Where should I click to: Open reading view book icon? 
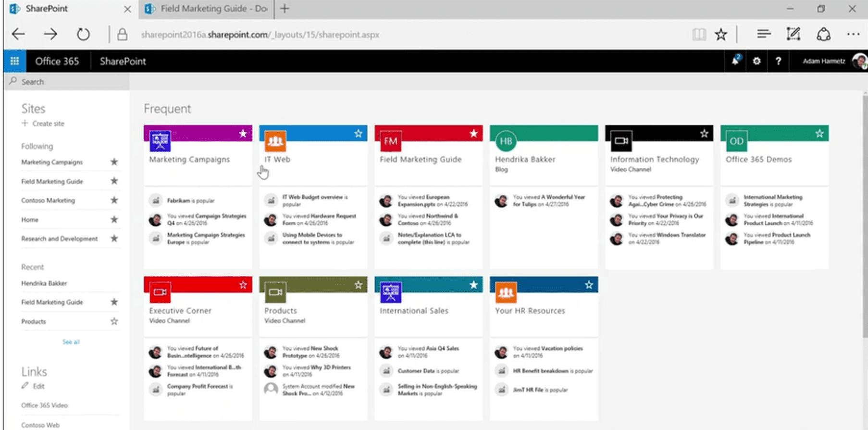pyautogui.click(x=699, y=34)
